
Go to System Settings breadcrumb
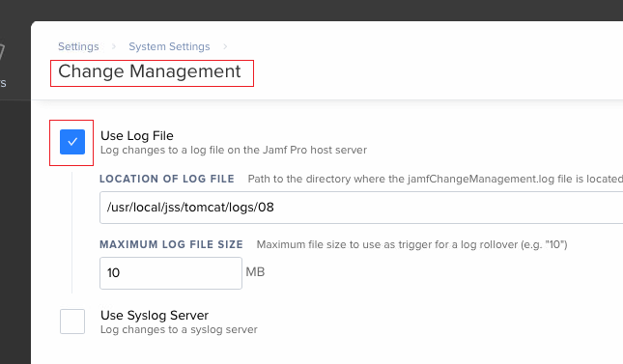[x=169, y=46]
